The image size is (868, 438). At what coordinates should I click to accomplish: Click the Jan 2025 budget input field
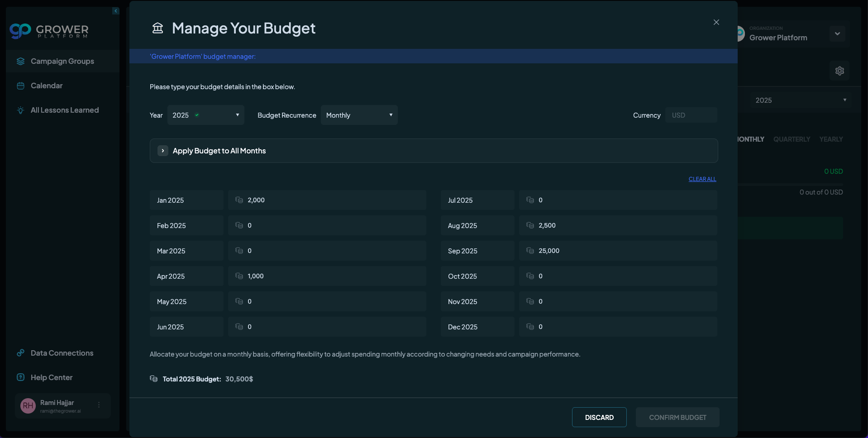tap(333, 200)
